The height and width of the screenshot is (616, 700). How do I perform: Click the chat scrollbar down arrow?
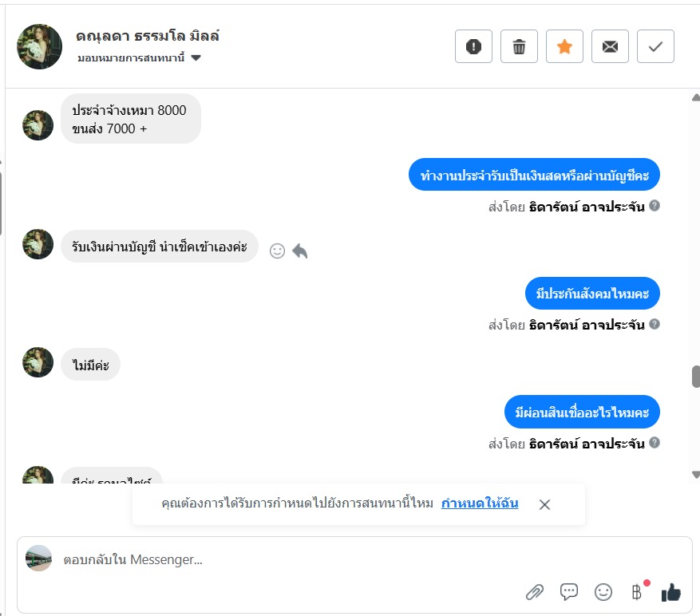[x=696, y=475]
